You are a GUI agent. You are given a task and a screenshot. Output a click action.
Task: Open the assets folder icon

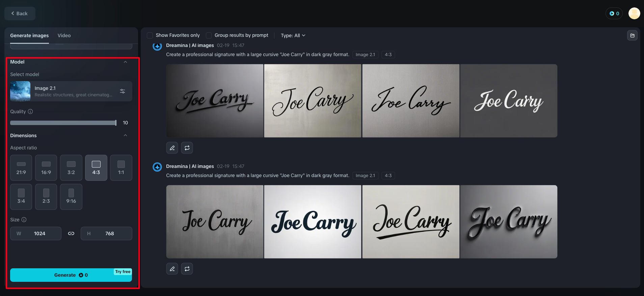[x=632, y=35]
